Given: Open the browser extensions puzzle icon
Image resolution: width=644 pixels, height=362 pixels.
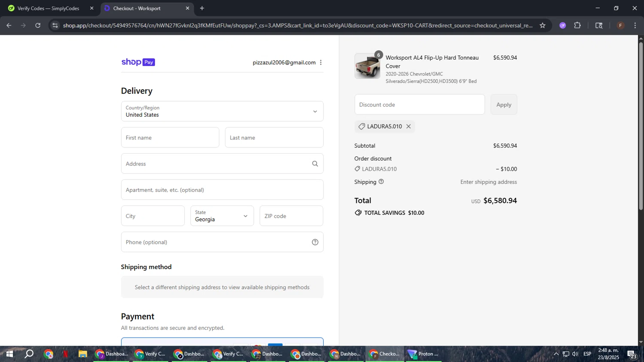Looking at the screenshot, I should click(x=577, y=25).
